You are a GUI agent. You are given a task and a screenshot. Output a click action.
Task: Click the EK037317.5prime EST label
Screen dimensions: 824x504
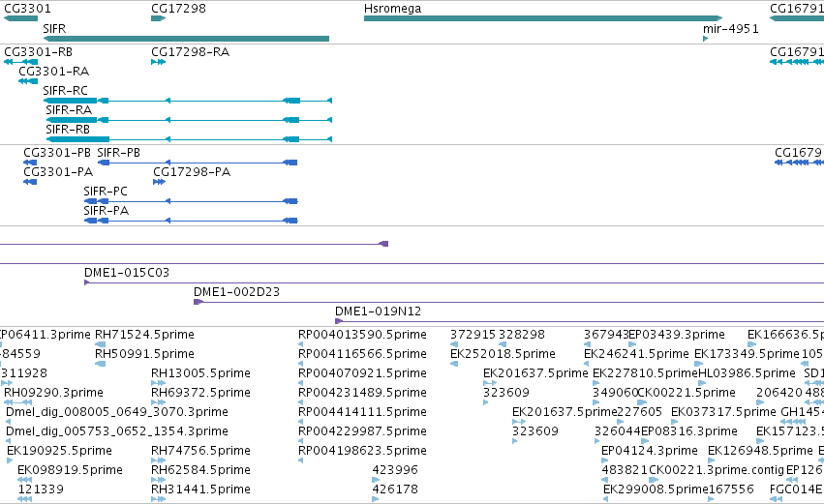(723, 412)
